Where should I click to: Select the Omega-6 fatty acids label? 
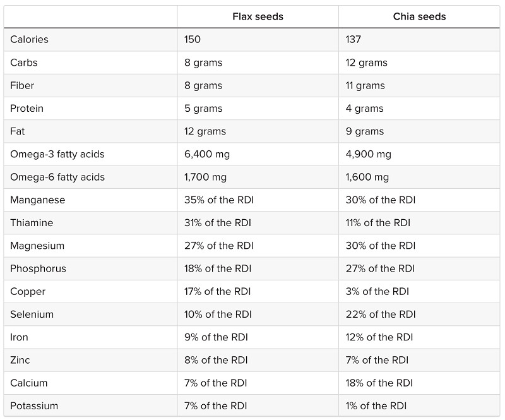(x=57, y=177)
